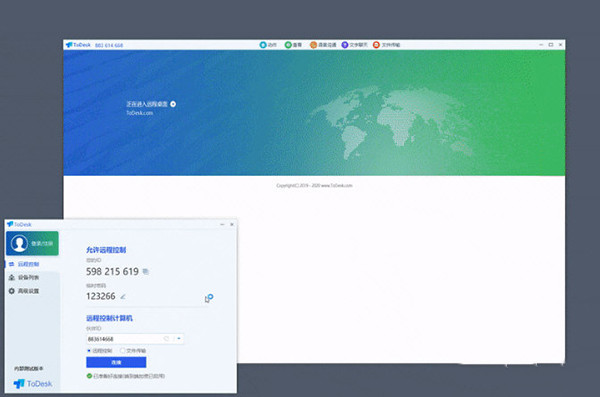Screen dimensions: 600x397
Task: Copy the device ID 598 215 619
Action: coord(145,271)
